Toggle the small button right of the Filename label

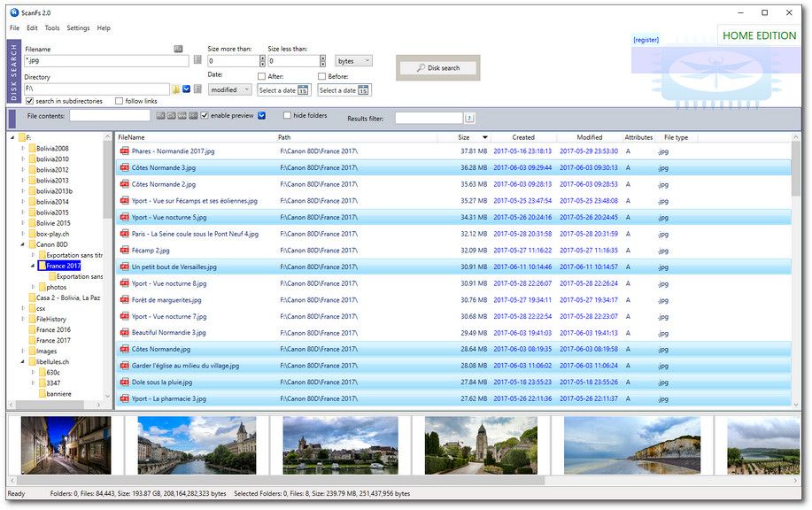pyautogui.click(x=178, y=49)
